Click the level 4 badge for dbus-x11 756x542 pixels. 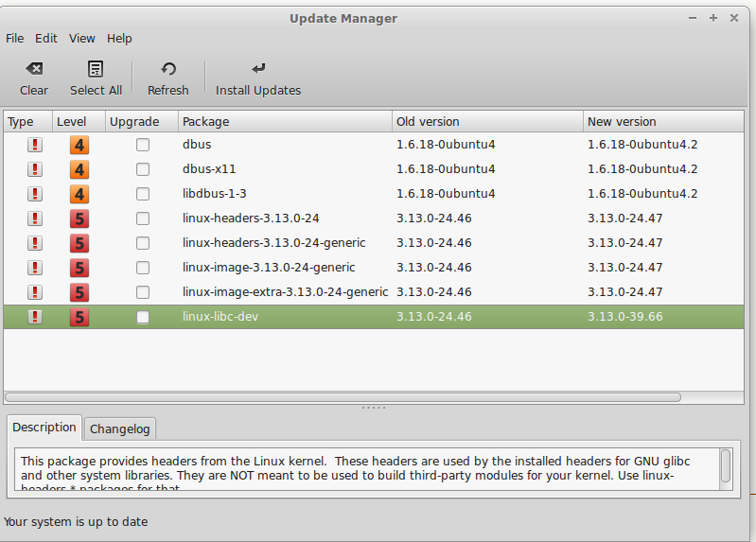pyautogui.click(x=79, y=169)
